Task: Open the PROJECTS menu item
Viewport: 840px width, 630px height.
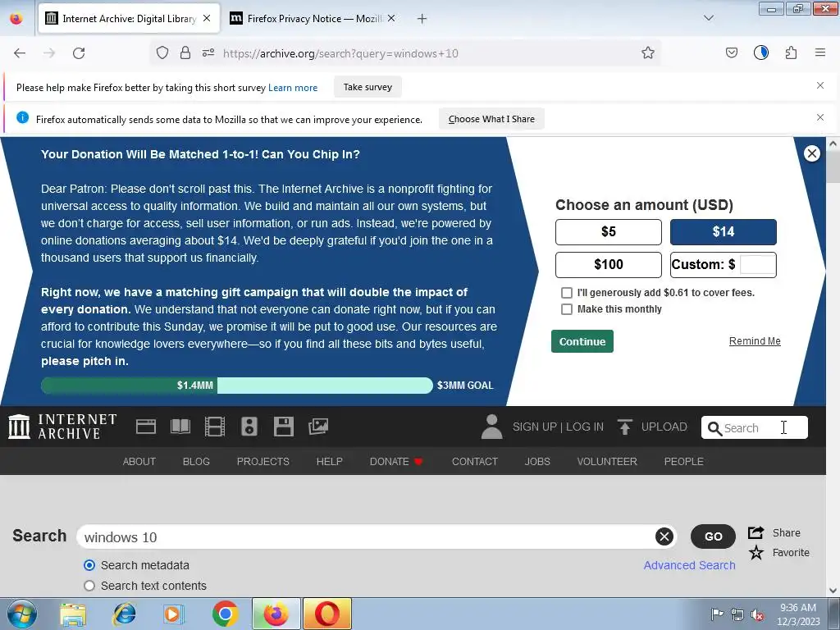Action: coord(263,461)
